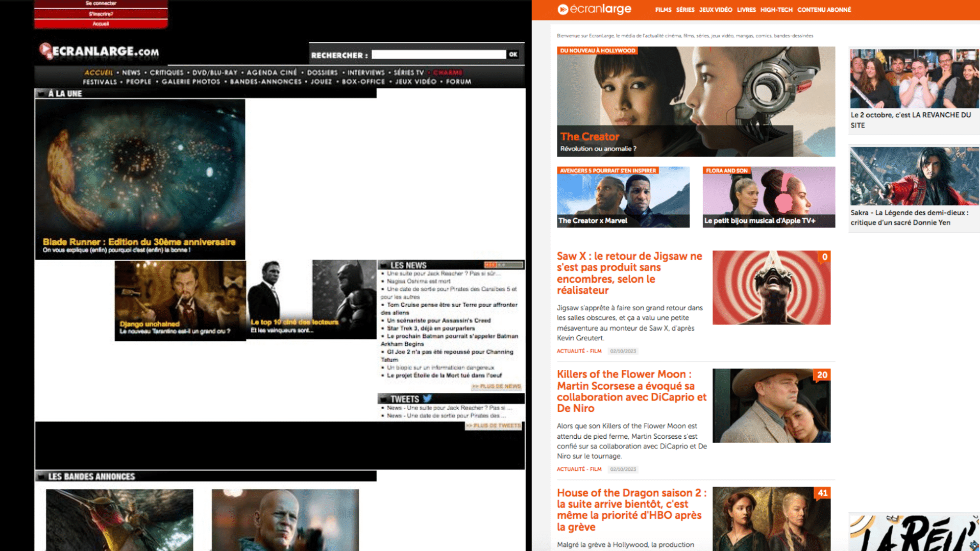Open BANDES-ANNONCES menu item
980x551 pixels.
coord(265,82)
